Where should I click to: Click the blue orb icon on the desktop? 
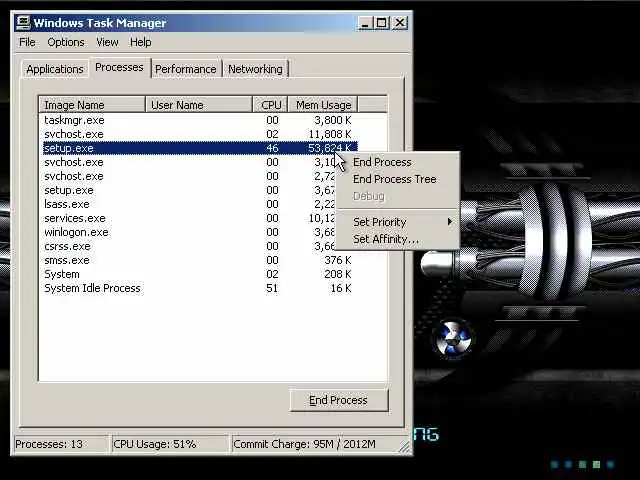(453, 339)
